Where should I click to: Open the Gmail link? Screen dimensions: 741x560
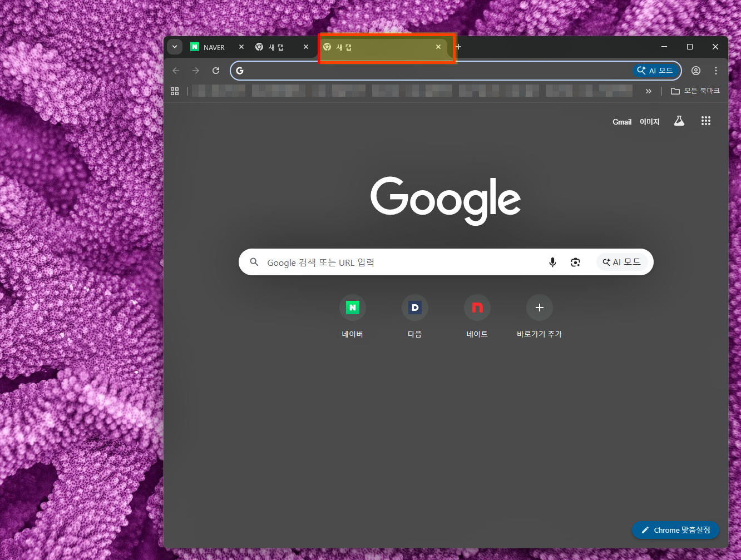(x=622, y=122)
